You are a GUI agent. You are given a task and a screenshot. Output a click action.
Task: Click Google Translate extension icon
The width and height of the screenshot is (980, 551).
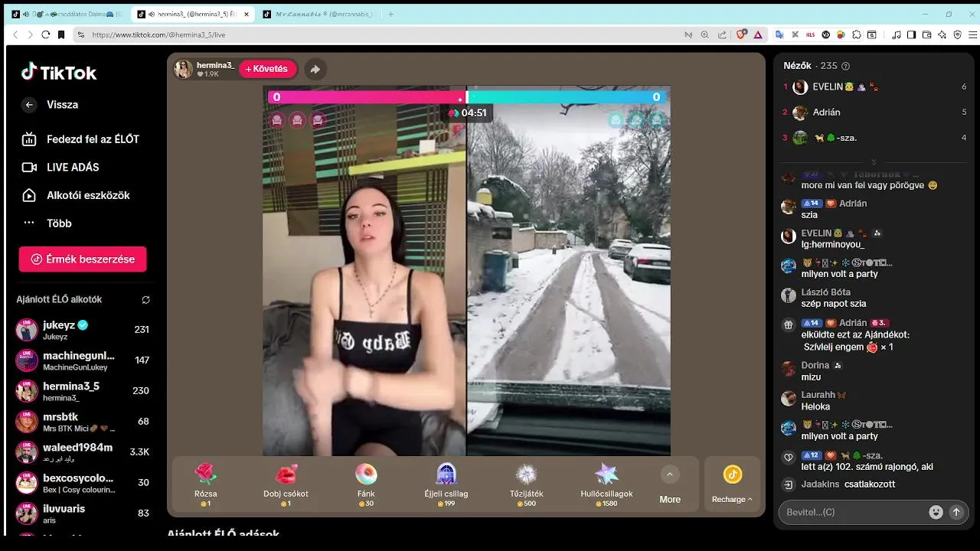coord(779,34)
